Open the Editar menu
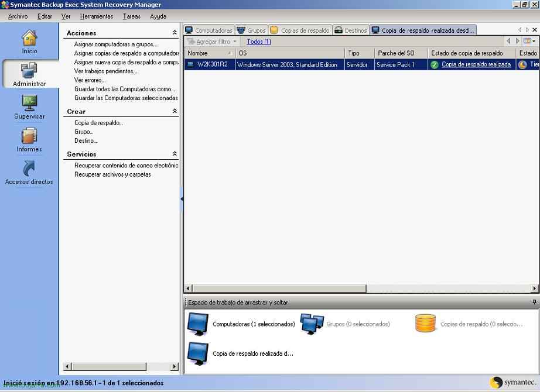 click(x=45, y=16)
